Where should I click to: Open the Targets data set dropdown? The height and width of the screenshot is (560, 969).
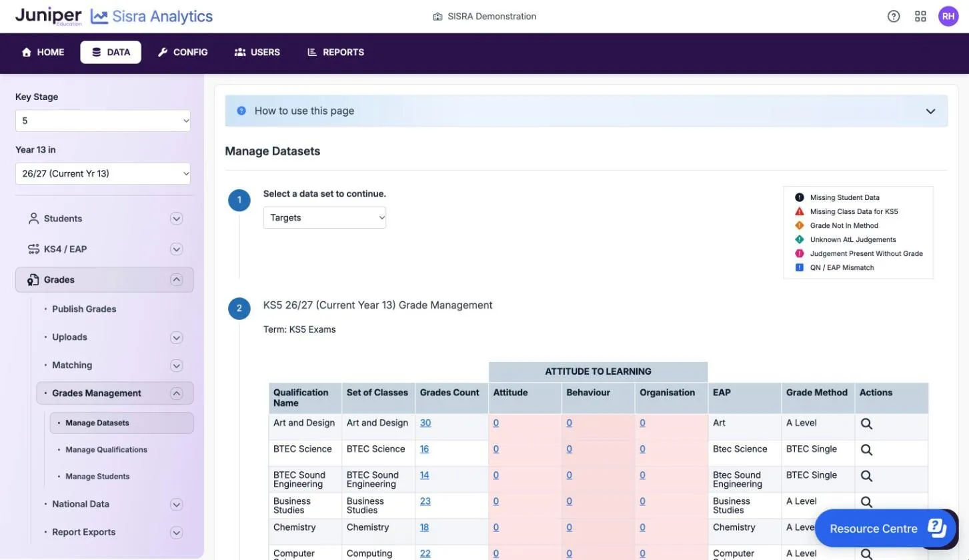[325, 218]
